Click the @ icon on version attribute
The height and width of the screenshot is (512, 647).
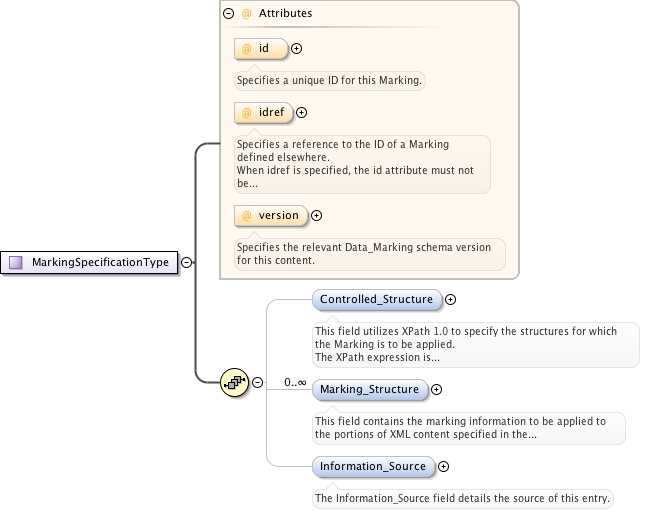point(246,215)
